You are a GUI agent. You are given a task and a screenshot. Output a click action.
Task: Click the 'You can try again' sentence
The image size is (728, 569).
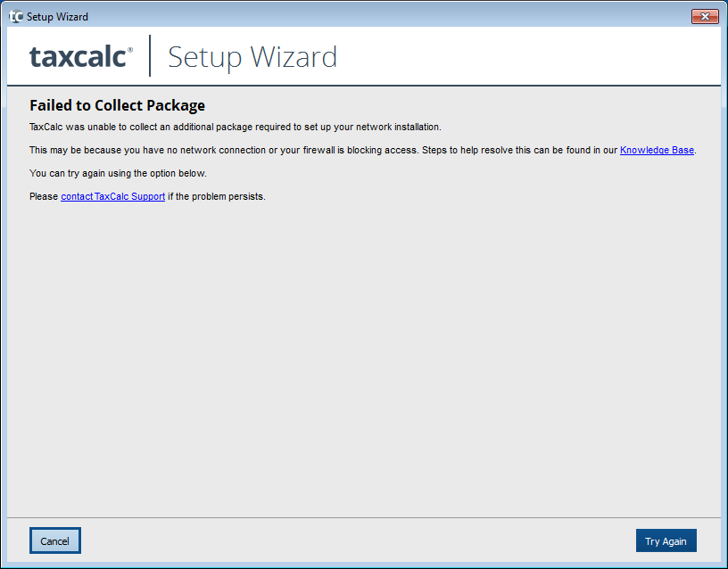coord(118,173)
